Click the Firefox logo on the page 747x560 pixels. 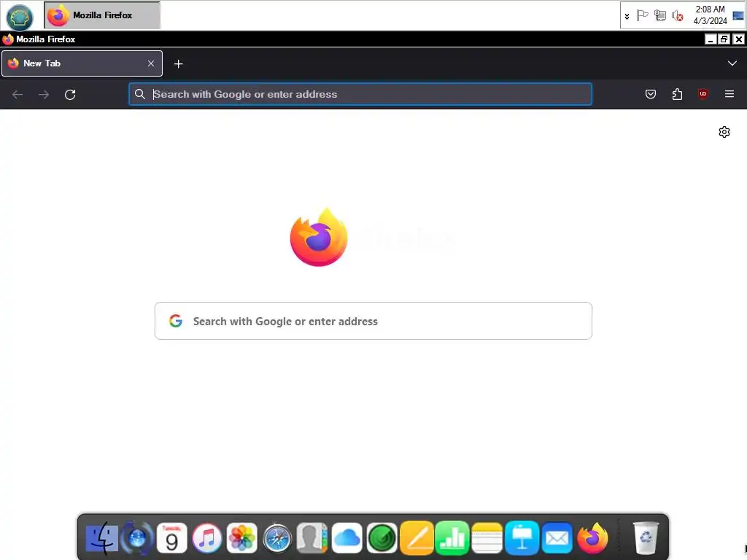click(x=319, y=237)
